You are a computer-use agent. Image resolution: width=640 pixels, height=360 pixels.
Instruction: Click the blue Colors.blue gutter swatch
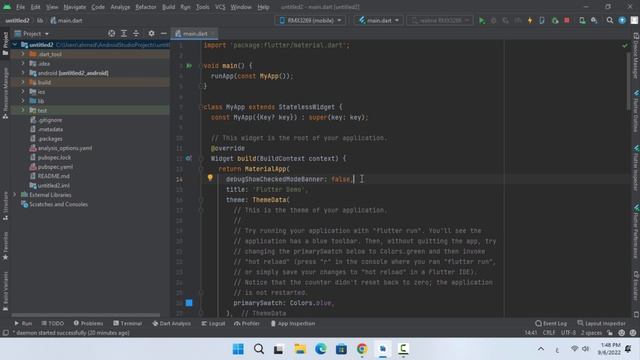(x=189, y=303)
